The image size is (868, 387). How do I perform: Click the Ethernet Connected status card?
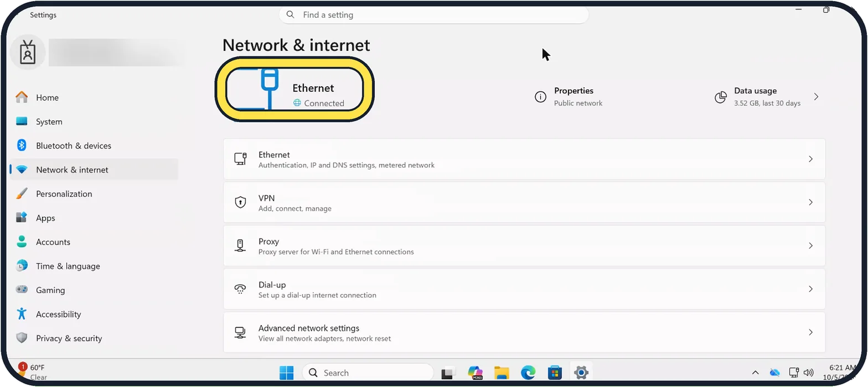295,89
